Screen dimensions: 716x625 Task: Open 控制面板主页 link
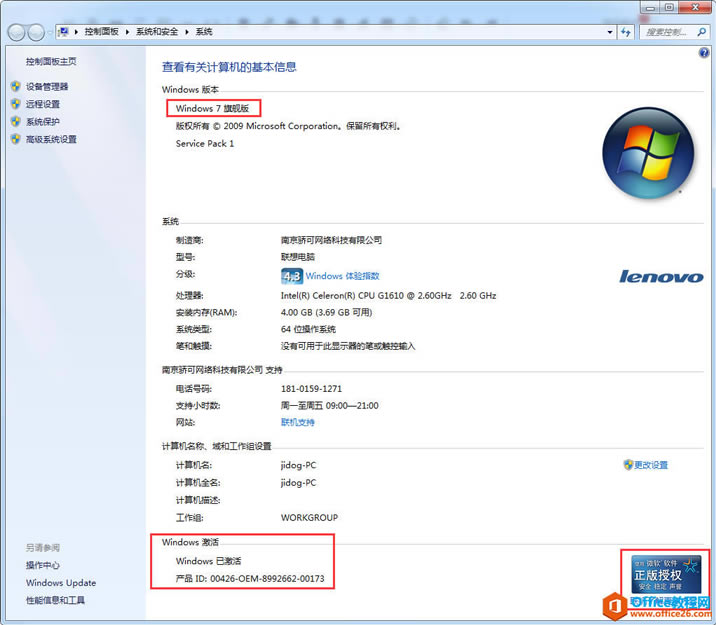(x=51, y=61)
